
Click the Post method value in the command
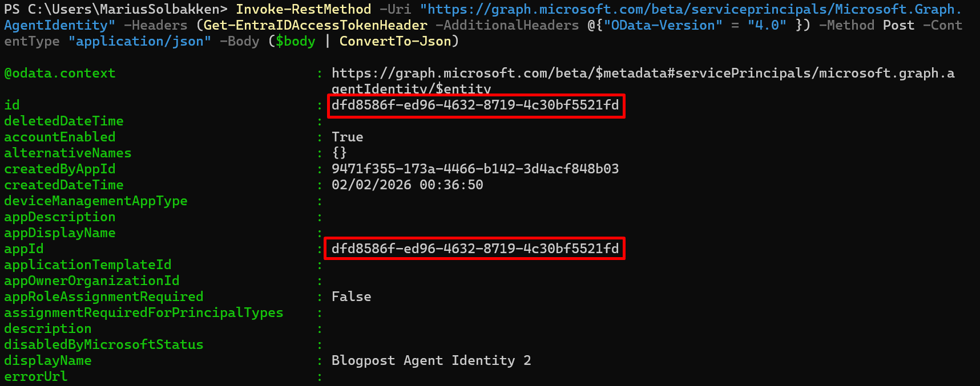898,26
